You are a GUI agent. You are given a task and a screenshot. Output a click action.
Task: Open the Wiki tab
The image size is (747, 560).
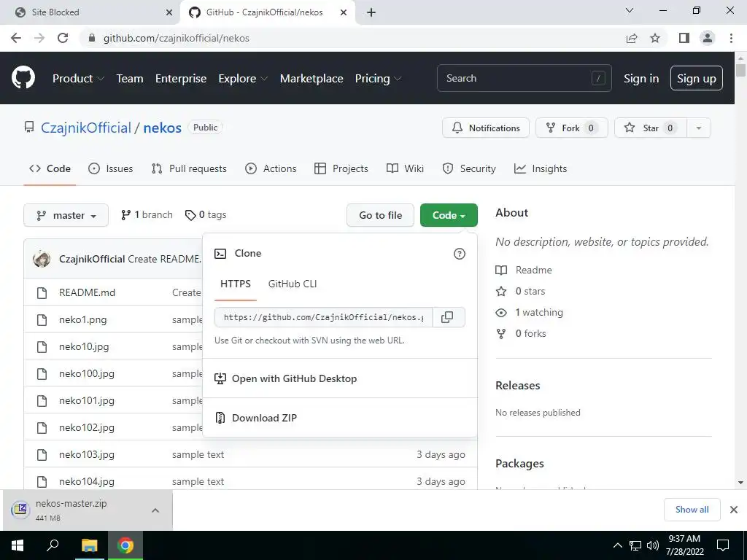pyautogui.click(x=406, y=168)
